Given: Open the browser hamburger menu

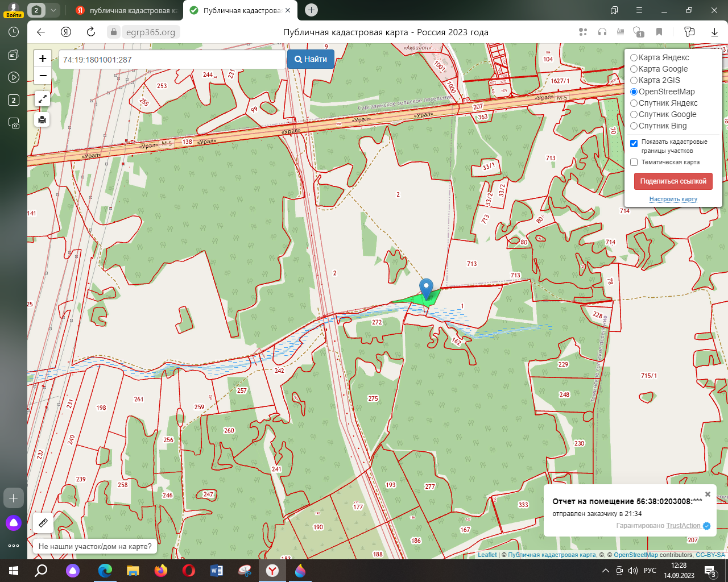Looking at the screenshot, I should point(639,10).
